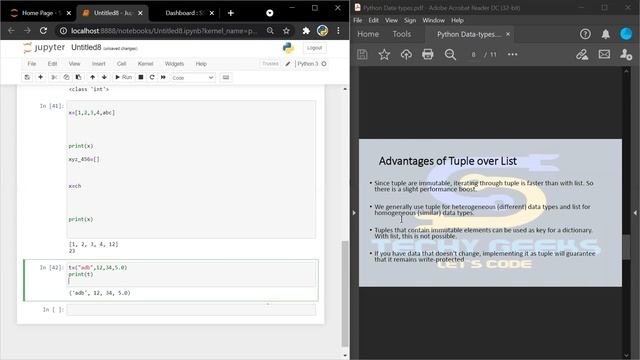This screenshot has height=360, width=640.
Task: Click inside cell In [42] code area
Action: click(x=191, y=274)
